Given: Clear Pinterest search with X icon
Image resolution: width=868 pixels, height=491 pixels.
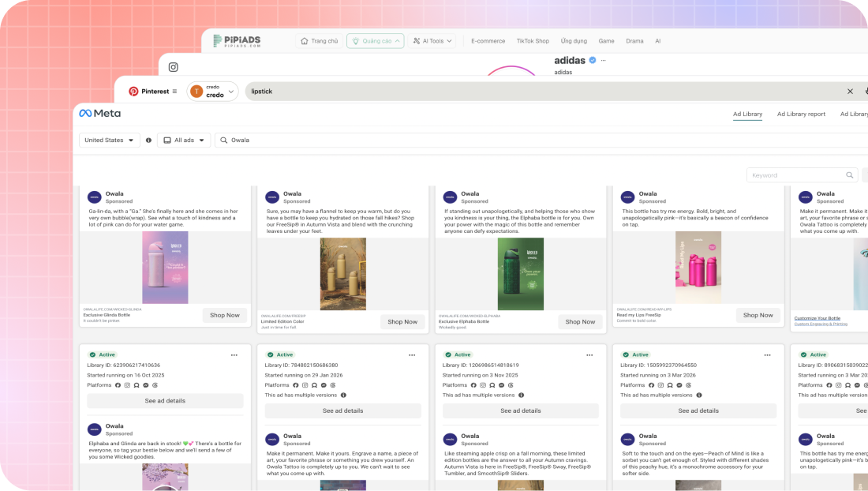Looking at the screenshot, I should click(x=851, y=92).
